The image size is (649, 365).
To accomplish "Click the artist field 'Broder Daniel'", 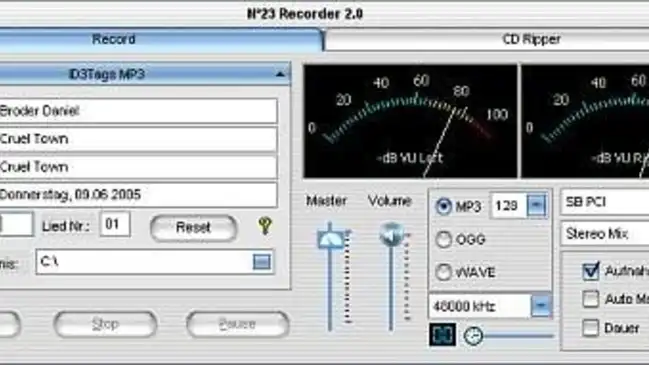I will [x=138, y=111].
